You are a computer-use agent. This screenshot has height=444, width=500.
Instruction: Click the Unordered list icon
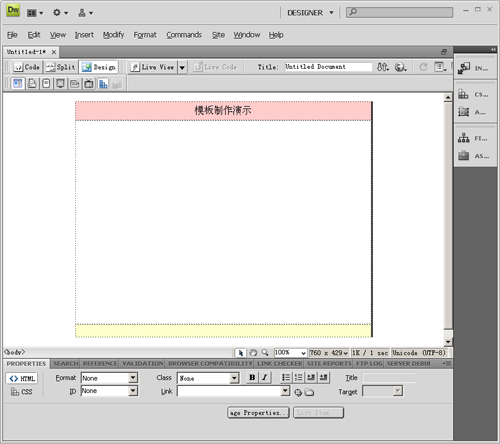[x=286, y=377]
